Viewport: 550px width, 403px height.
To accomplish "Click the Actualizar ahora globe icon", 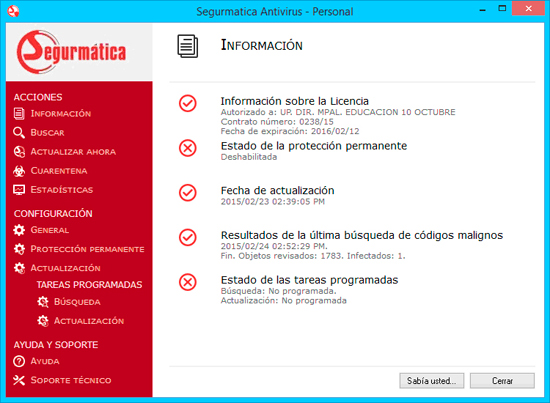I will [19, 152].
